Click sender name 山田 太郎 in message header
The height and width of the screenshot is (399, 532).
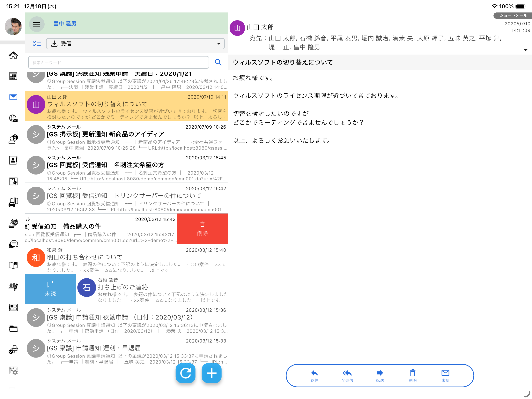[x=260, y=27]
